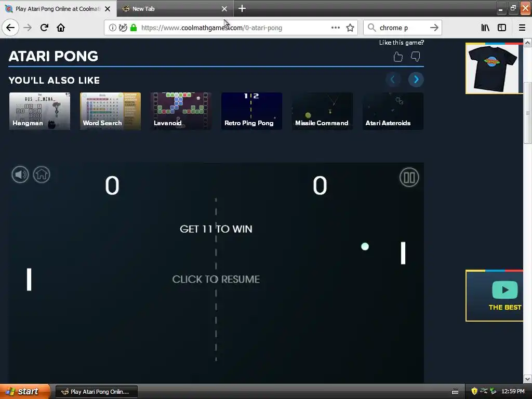Viewport: 532px width, 399px height.
Task: Open the Atari Asteroids thumbnail
Action: (x=393, y=111)
